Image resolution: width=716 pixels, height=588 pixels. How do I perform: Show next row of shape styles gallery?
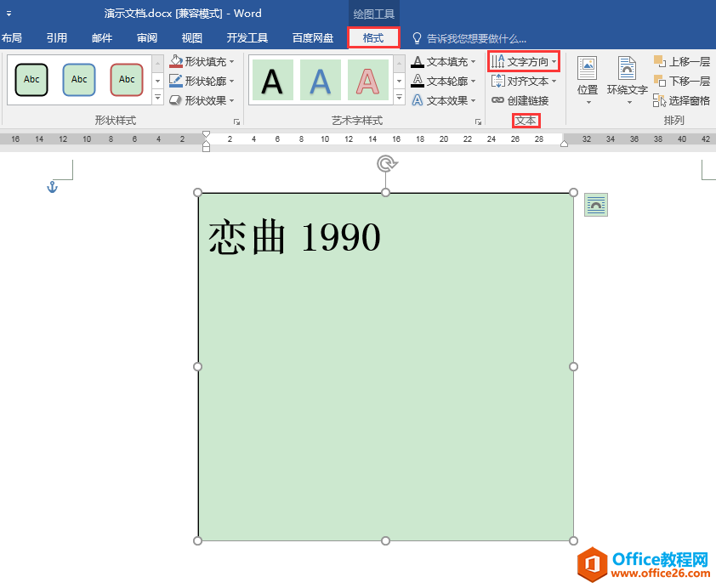point(157,81)
